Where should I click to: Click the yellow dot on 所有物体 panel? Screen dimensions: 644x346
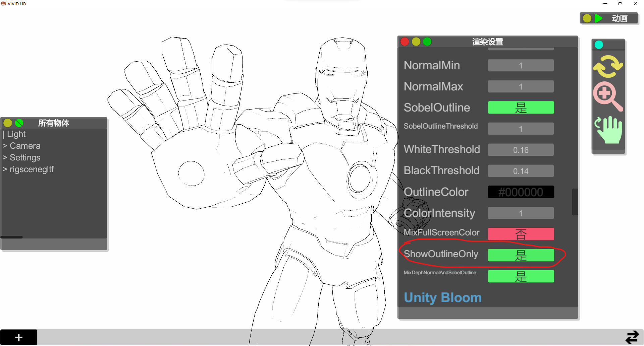click(x=8, y=123)
